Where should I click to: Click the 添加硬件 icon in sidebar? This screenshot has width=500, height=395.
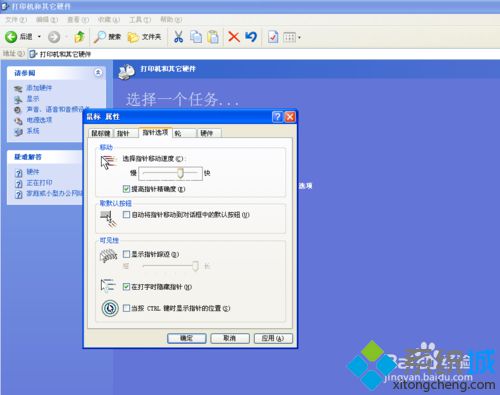point(18,89)
